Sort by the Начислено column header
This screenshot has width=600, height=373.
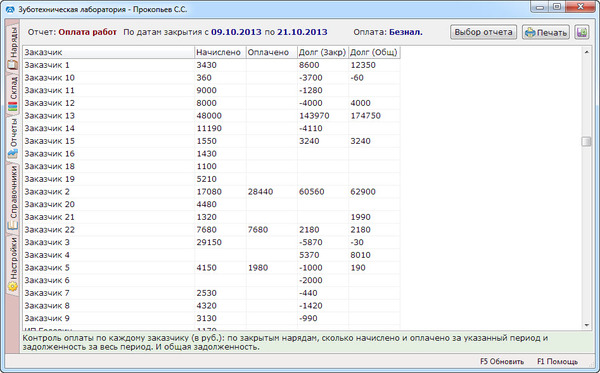click(220, 52)
